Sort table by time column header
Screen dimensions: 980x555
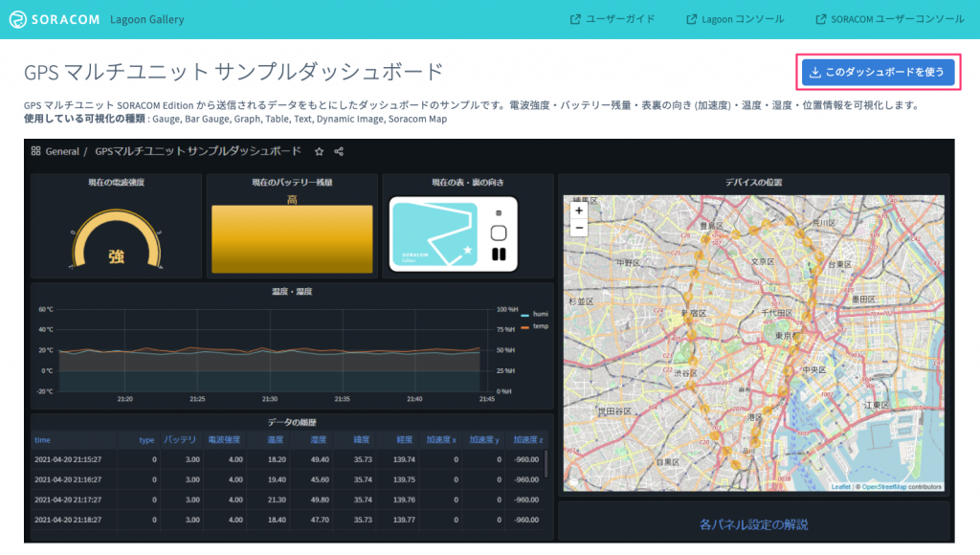(43, 440)
